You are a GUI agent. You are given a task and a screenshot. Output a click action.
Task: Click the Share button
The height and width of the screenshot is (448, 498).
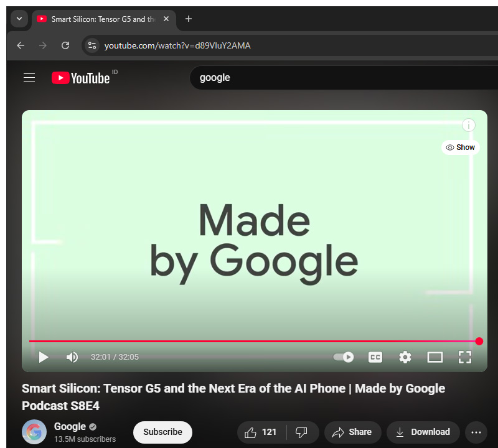[352, 432]
